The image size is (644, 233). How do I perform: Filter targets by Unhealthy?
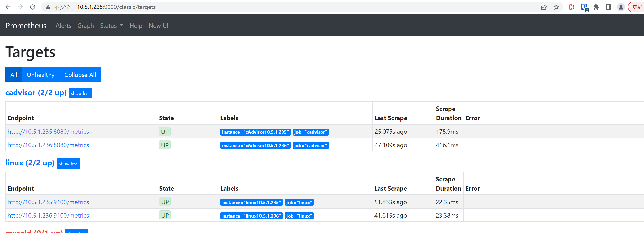click(x=41, y=75)
